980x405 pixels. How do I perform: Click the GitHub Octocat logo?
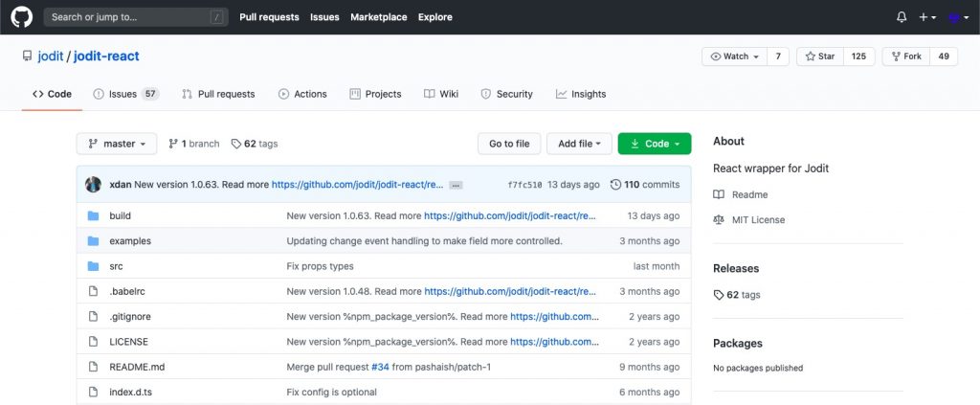point(21,17)
